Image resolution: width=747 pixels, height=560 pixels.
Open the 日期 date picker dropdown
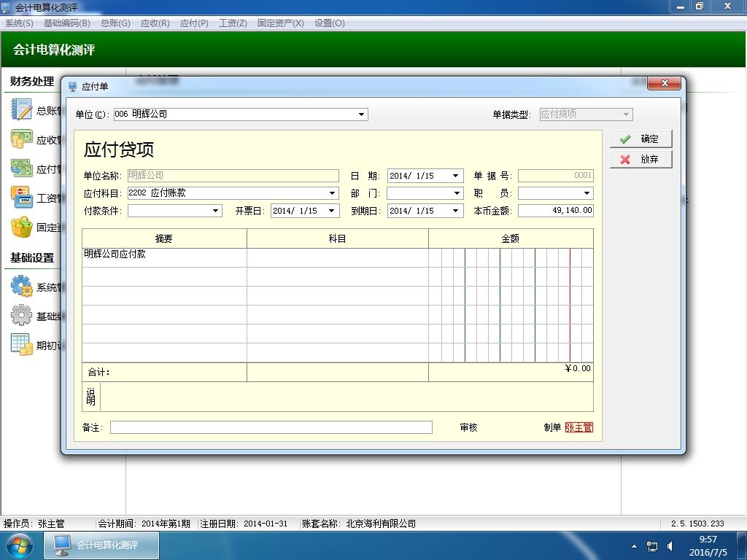tap(455, 176)
